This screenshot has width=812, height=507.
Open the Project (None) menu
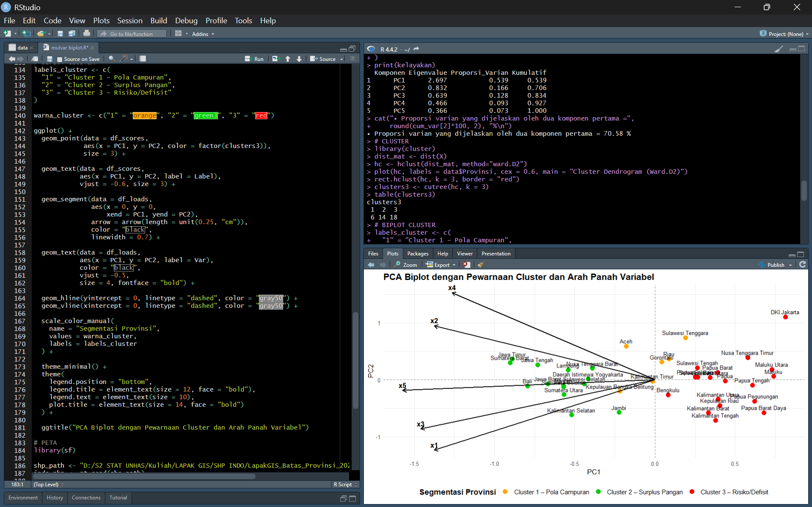785,34
